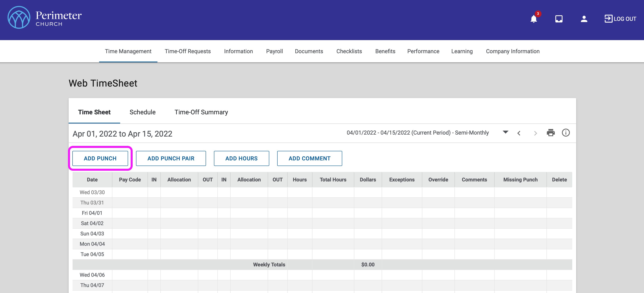Viewport: 644px width, 293px height.
Task: Click the Web TimeSheet heading
Action: tap(103, 83)
